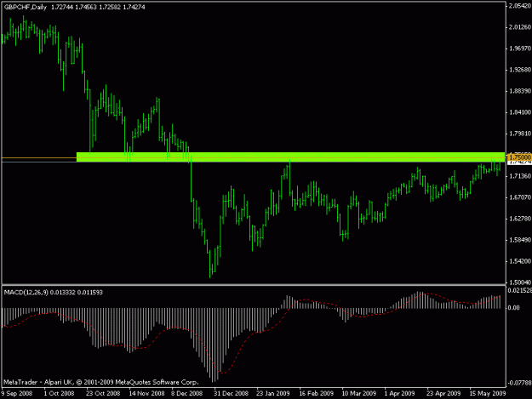This screenshot has height=399, width=532.
Task: Click the 1.54200 price scale value
Action: tap(520, 261)
